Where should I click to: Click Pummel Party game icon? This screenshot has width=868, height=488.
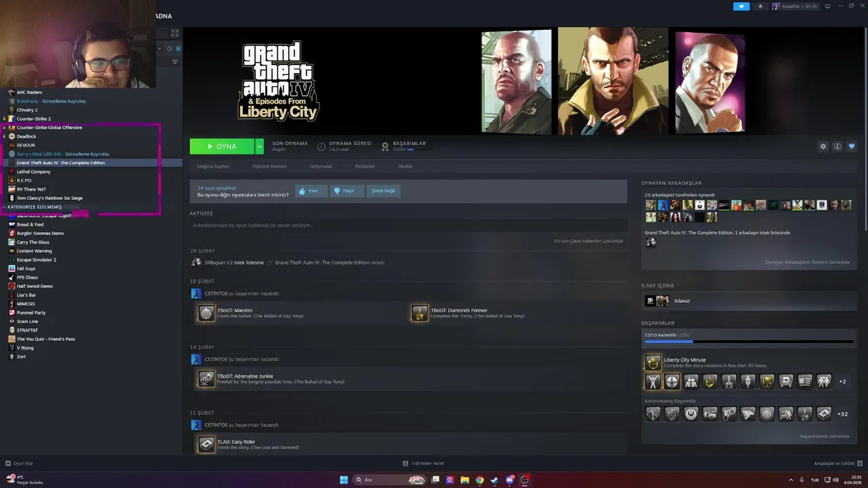(x=12, y=312)
